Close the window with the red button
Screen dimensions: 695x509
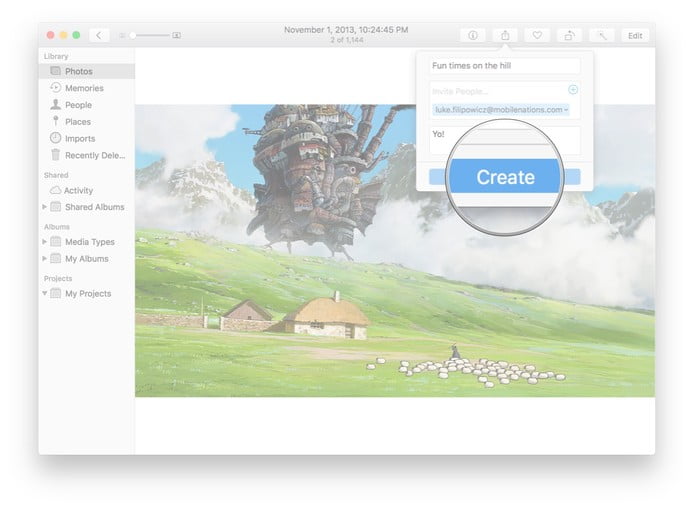(51, 35)
